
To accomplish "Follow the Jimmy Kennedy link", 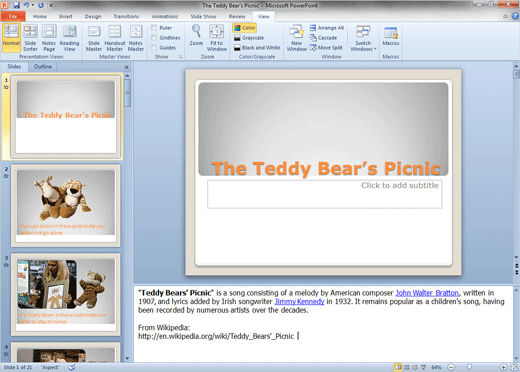I will tap(299, 302).
